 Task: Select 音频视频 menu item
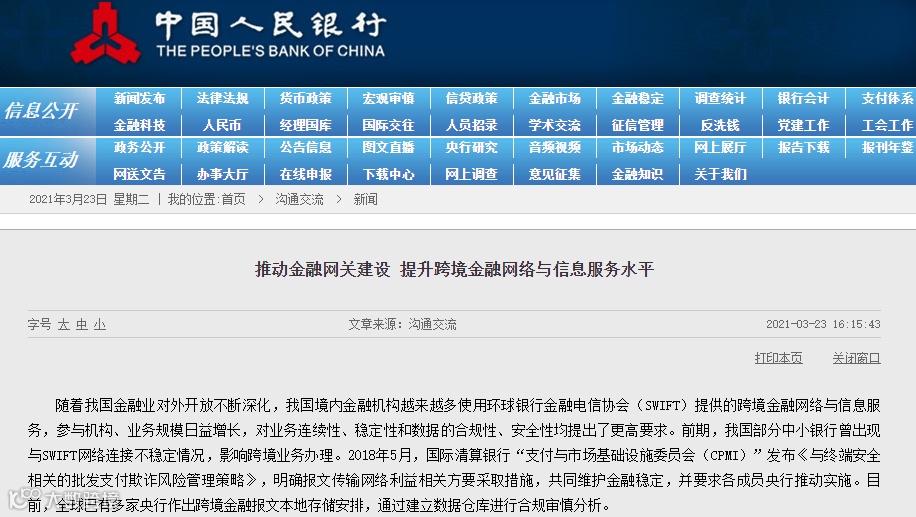[x=554, y=147]
